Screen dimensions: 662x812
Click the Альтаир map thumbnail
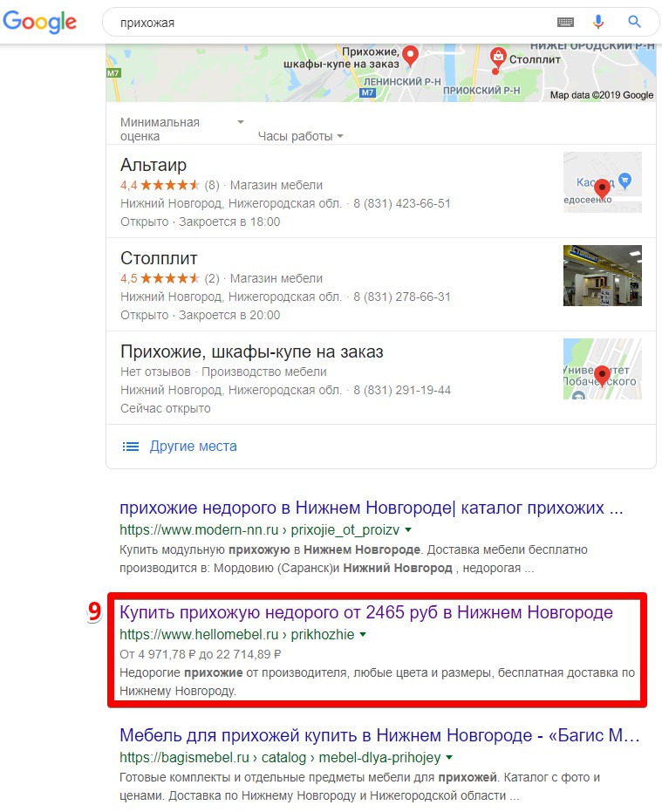[x=603, y=182]
